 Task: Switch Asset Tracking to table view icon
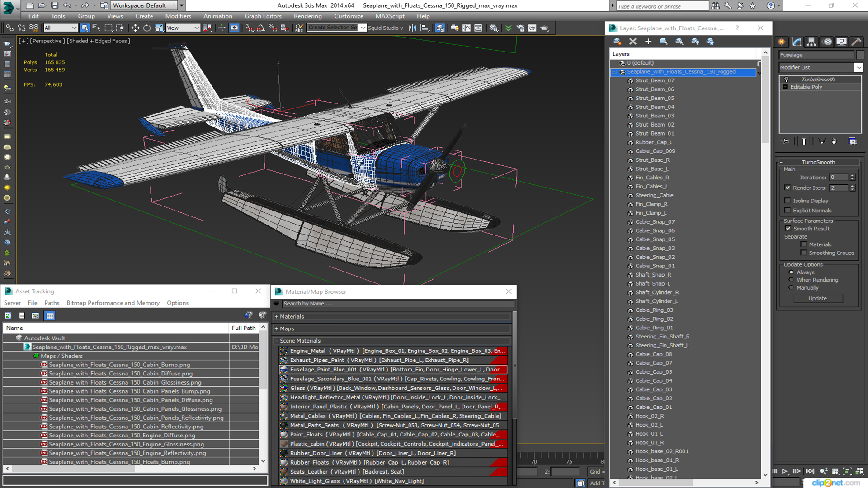[x=50, y=315]
